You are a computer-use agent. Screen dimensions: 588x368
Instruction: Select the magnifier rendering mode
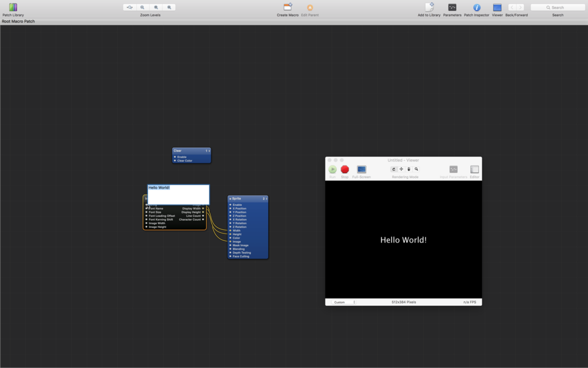tap(416, 170)
